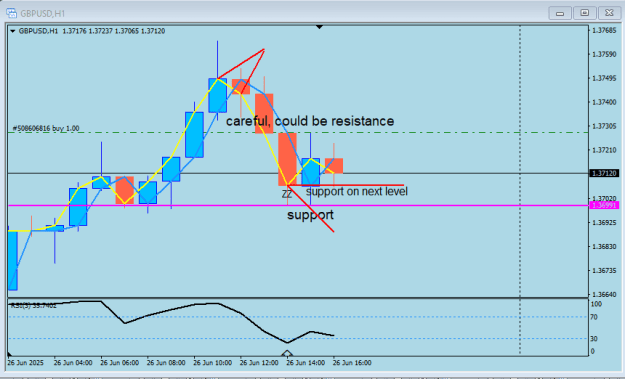
Task: Select the standalone 'support' text label below the magenta line
Action: tap(310, 215)
